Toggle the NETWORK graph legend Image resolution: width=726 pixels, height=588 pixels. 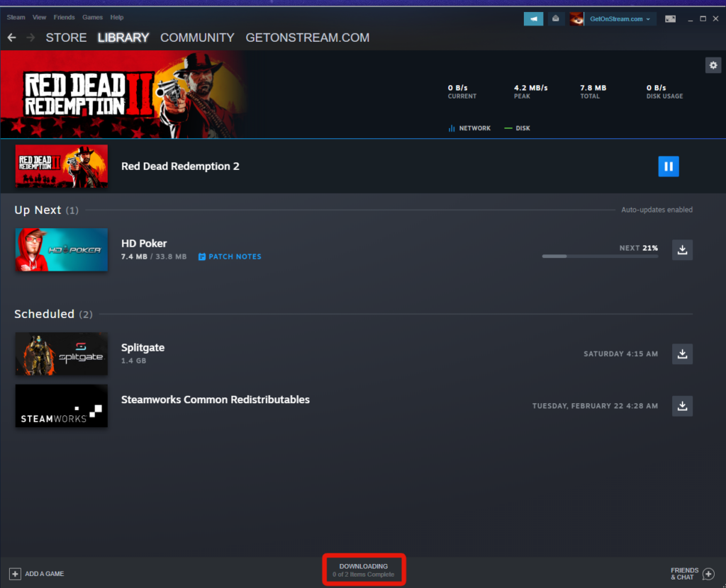click(469, 128)
